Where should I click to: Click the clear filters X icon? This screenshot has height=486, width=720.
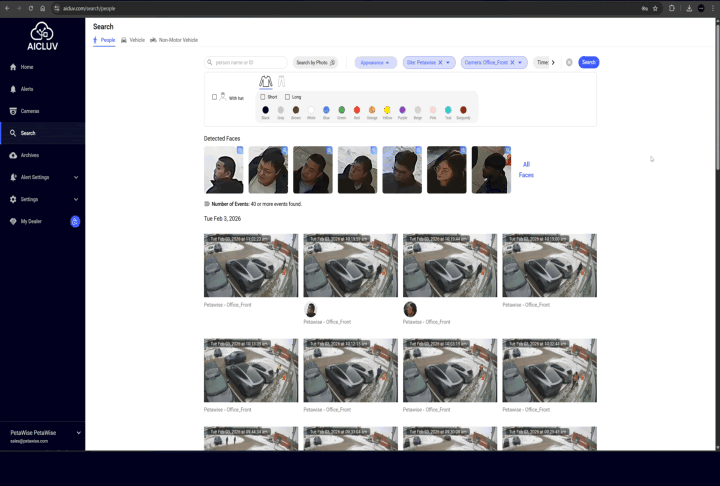click(x=569, y=62)
